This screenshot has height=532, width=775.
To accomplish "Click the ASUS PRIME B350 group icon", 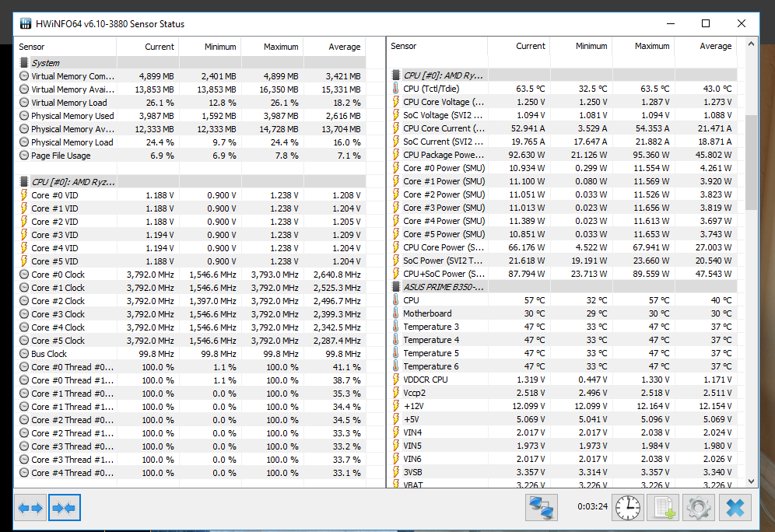I will (x=395, y=286).
